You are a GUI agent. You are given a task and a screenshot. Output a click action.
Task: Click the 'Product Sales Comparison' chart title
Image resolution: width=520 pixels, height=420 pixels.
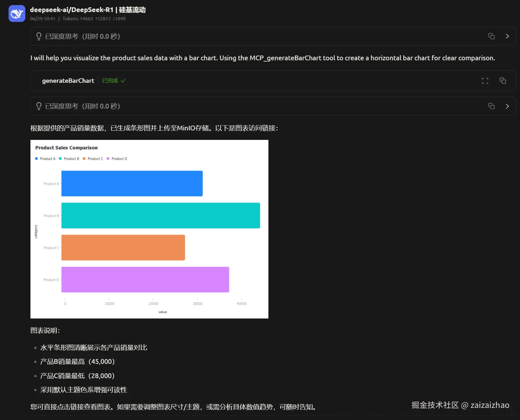pos(66,148)
